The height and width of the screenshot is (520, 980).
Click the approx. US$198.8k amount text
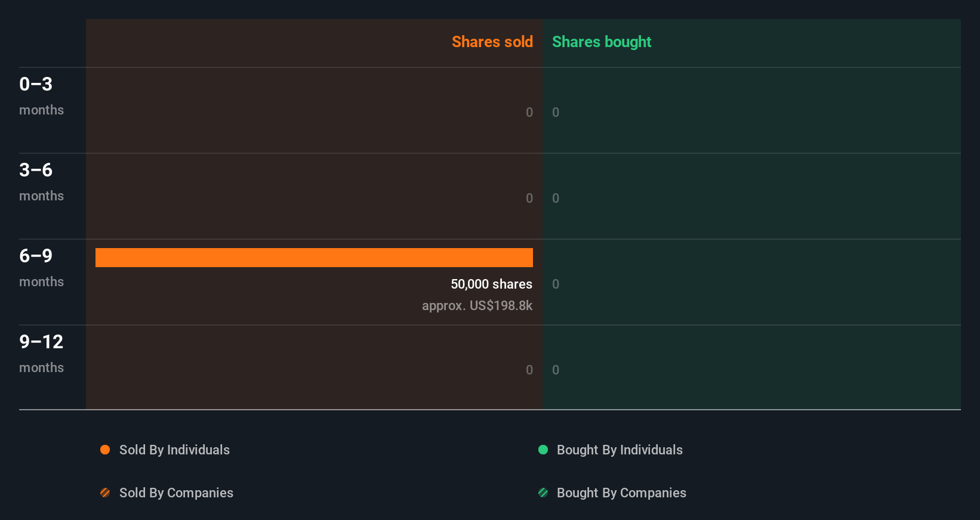pyautogui.click(x=477, y=305)
